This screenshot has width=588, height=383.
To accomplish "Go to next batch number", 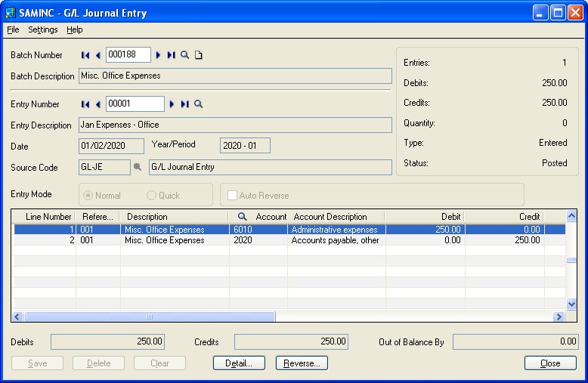I will (x=158, y=55).
